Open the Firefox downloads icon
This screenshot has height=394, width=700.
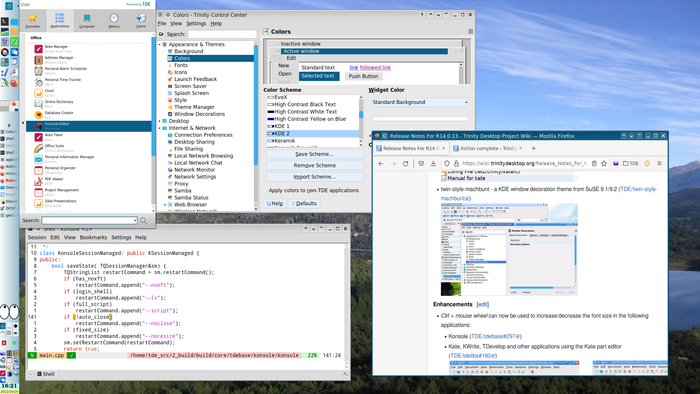click(433, 164)
